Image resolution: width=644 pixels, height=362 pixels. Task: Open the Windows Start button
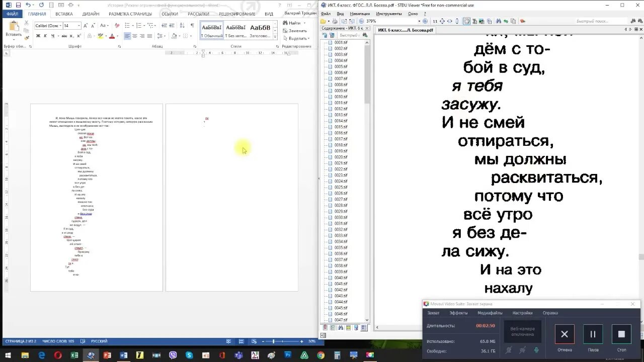pyautogui.click(x=8, y=355)
